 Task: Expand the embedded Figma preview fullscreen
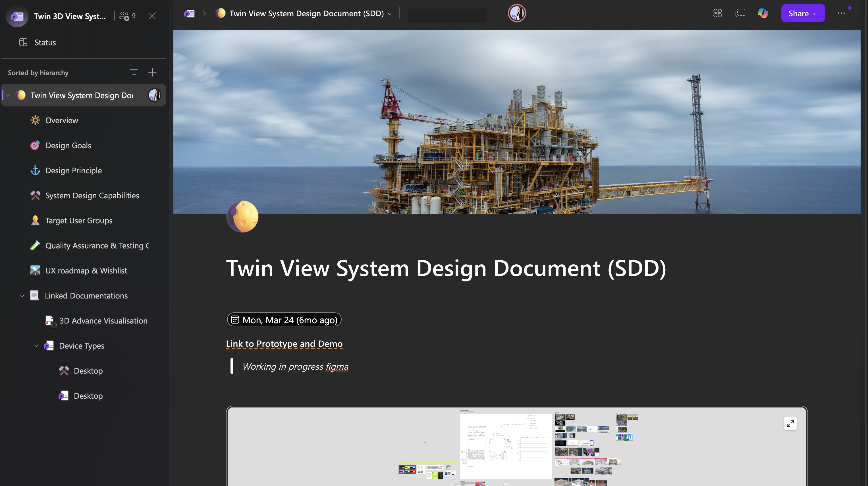(x=790, y=423)
